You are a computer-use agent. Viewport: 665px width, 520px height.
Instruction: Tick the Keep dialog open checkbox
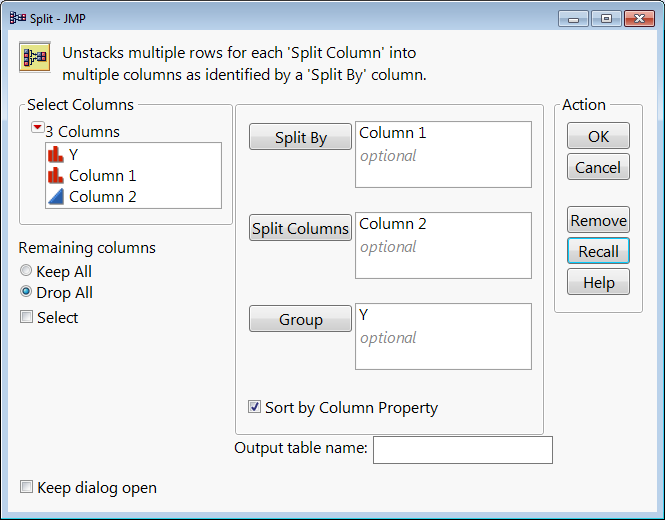pos(26,488)
